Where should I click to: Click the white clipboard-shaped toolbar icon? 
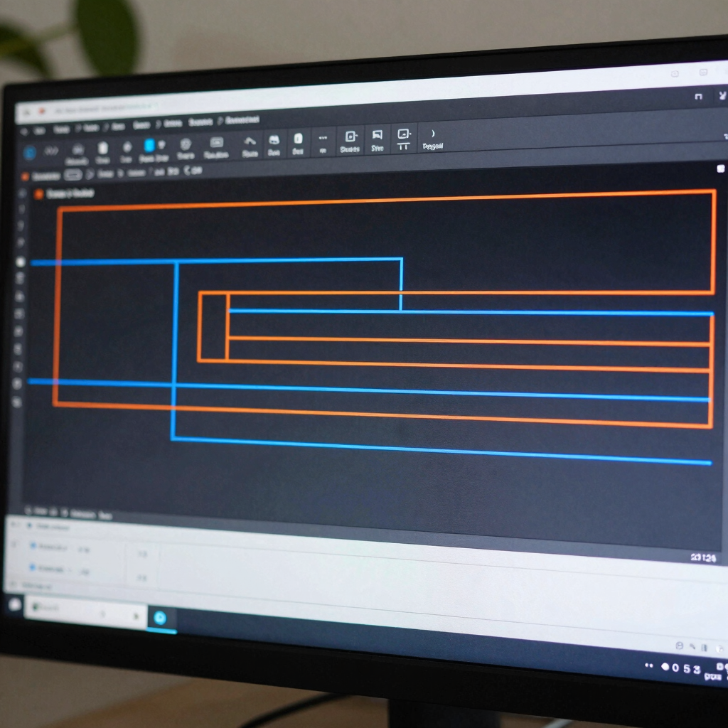102,148
